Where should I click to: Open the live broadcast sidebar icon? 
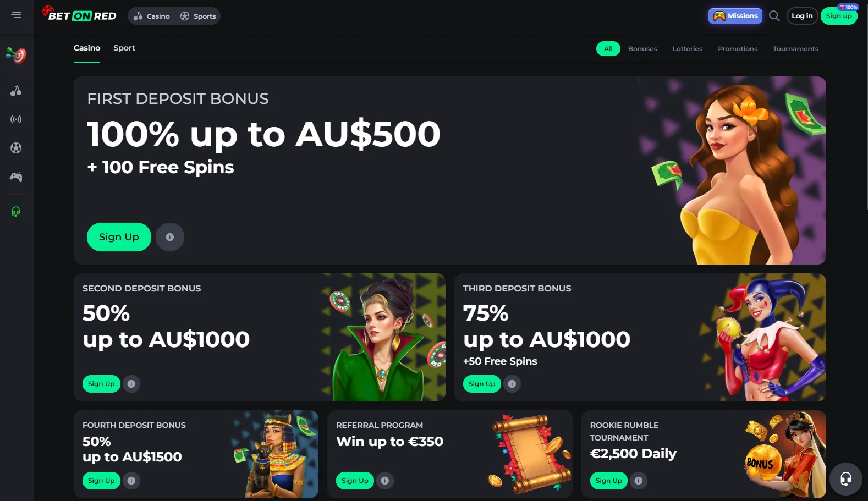tap(16, 119)
